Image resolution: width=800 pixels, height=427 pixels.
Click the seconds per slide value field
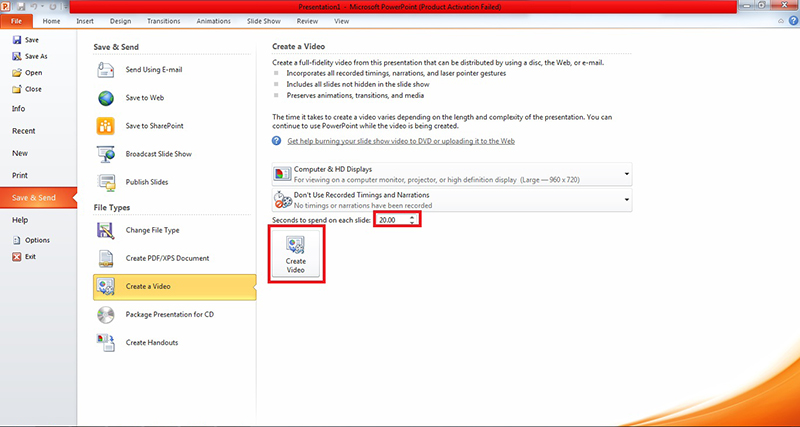tap(392, 220)
